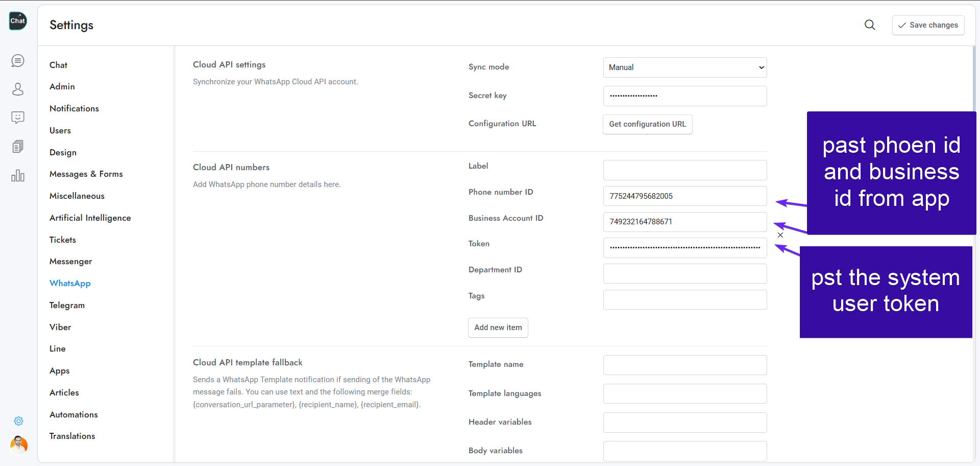Open the conversations chat bubble icon

point(18,61)
